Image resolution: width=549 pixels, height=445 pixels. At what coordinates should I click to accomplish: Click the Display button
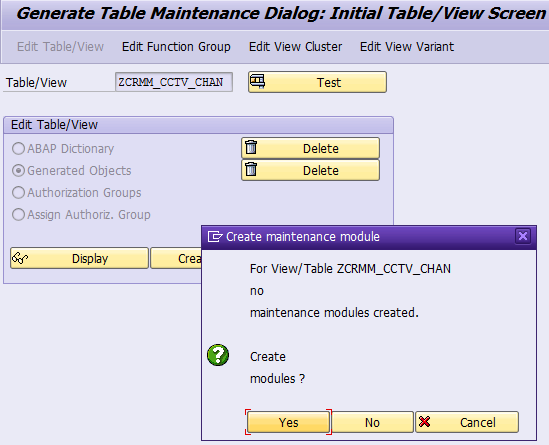(79, 258)
